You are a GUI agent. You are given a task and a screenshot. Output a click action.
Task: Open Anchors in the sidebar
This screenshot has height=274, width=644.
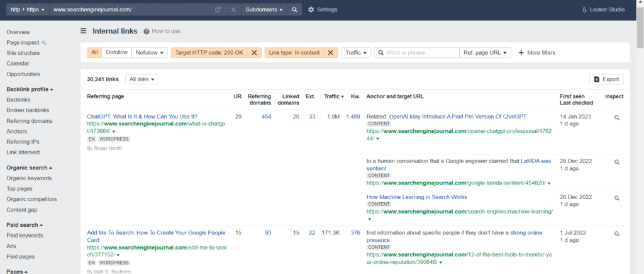click(16, 132)
